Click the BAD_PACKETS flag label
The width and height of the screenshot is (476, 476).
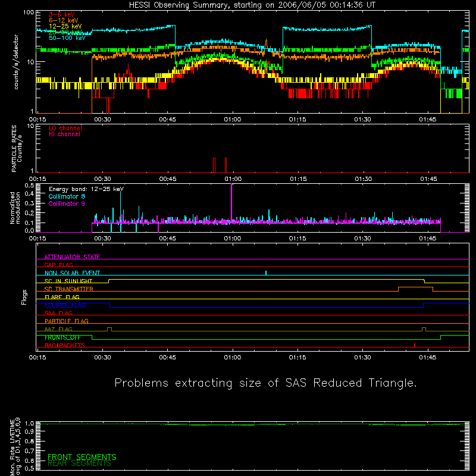65,345
